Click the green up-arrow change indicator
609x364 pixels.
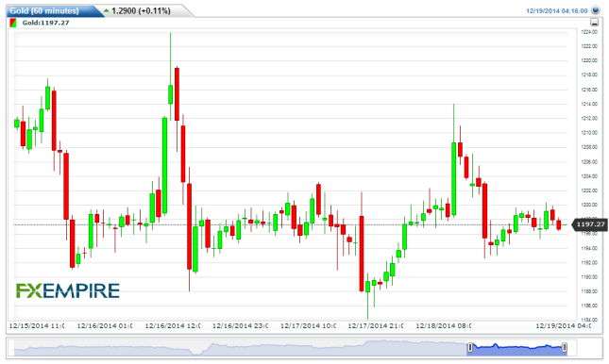click(107, 10)
